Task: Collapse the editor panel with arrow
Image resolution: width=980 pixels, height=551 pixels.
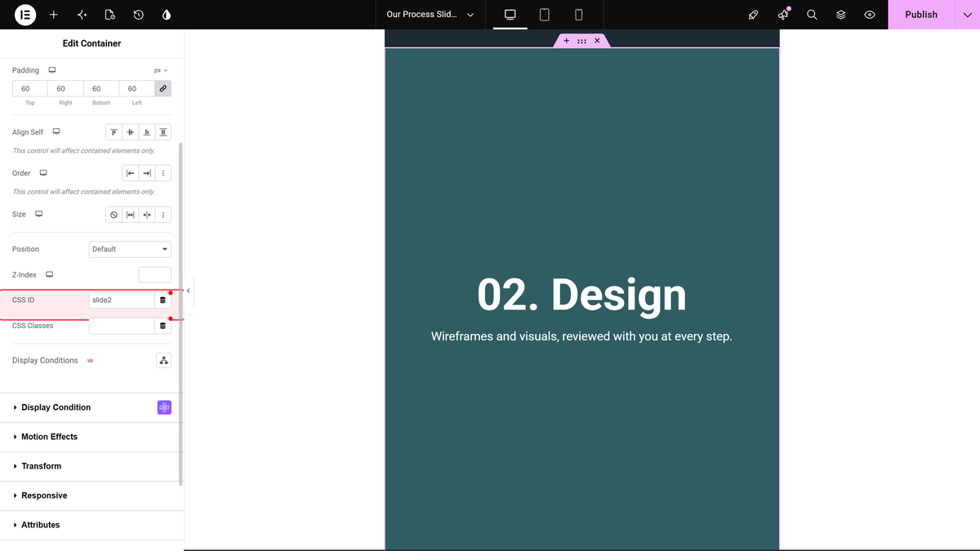Action: coord(189,291)
